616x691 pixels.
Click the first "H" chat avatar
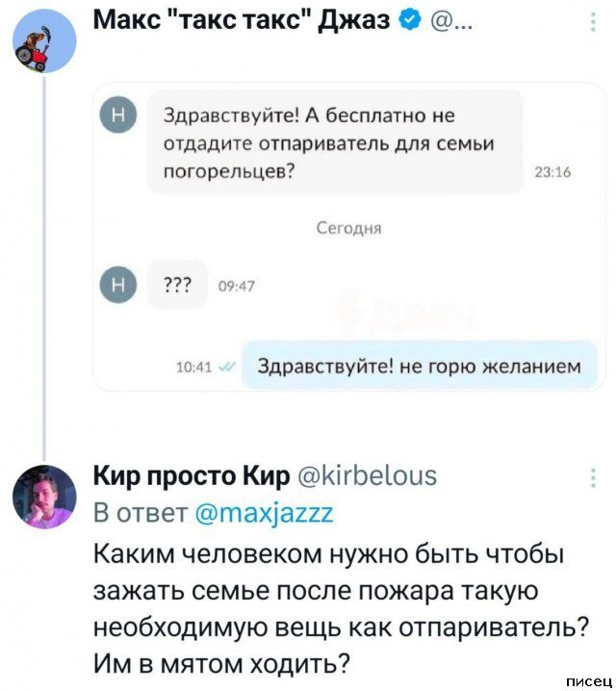(119, 117)
